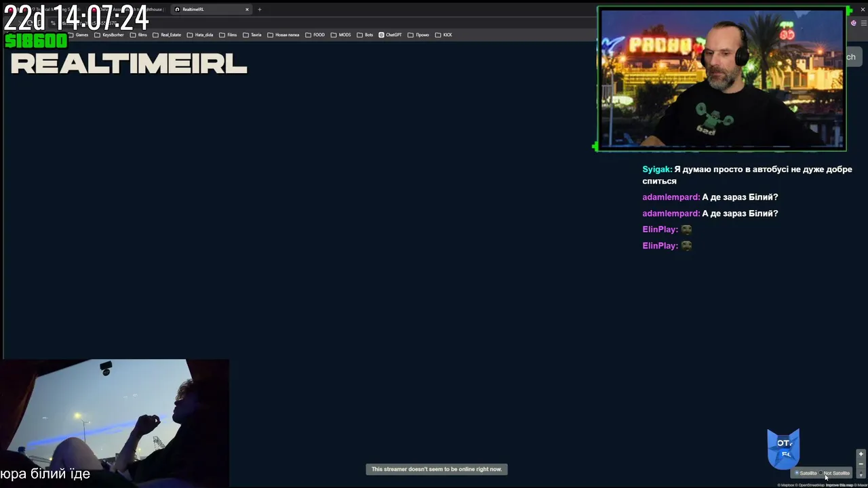Click the first ElinPlay chat message

point(667,229)
